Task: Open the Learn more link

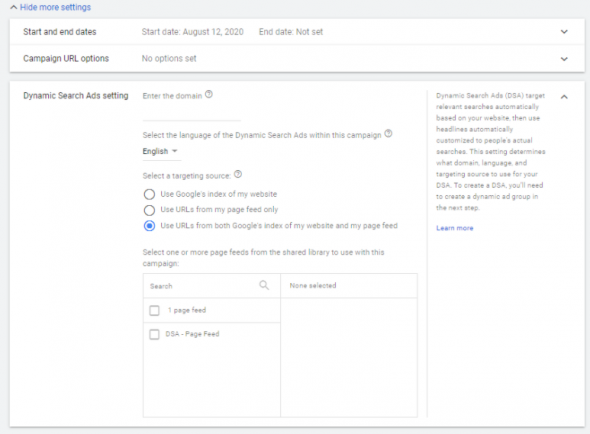Action: (455, 228)
